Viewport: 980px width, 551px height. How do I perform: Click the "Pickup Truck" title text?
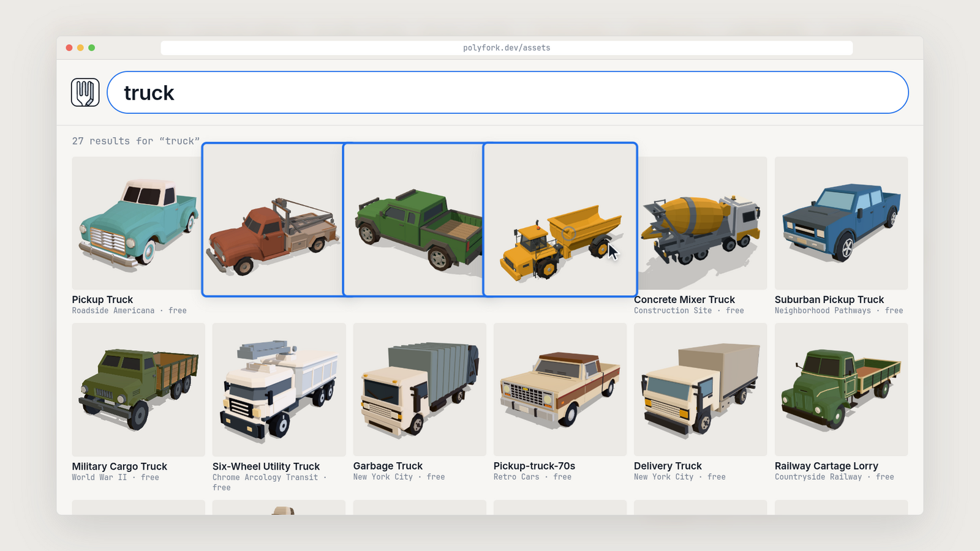[x=102, y=299]
